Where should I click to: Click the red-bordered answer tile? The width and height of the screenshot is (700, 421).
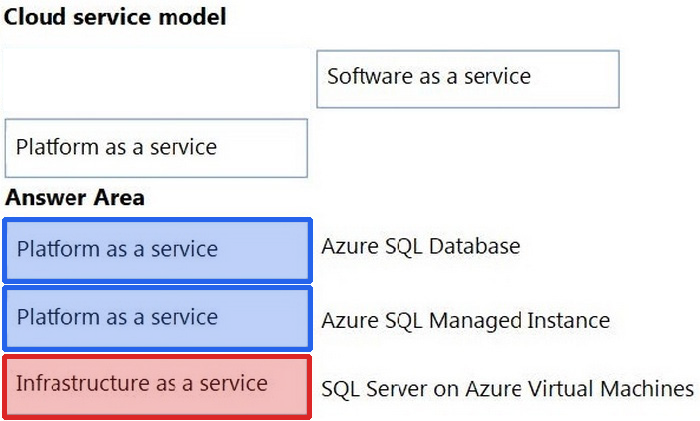[157, 387]
